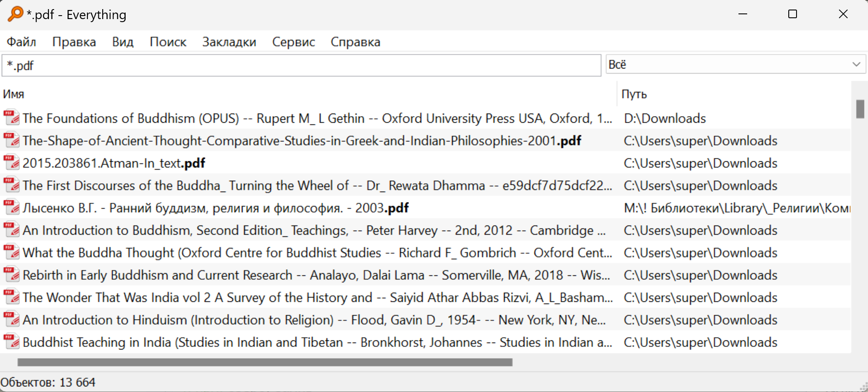Screen dimensions: 868x392
Task: Sort results by the Имя column header
Action: click(309, 94)
